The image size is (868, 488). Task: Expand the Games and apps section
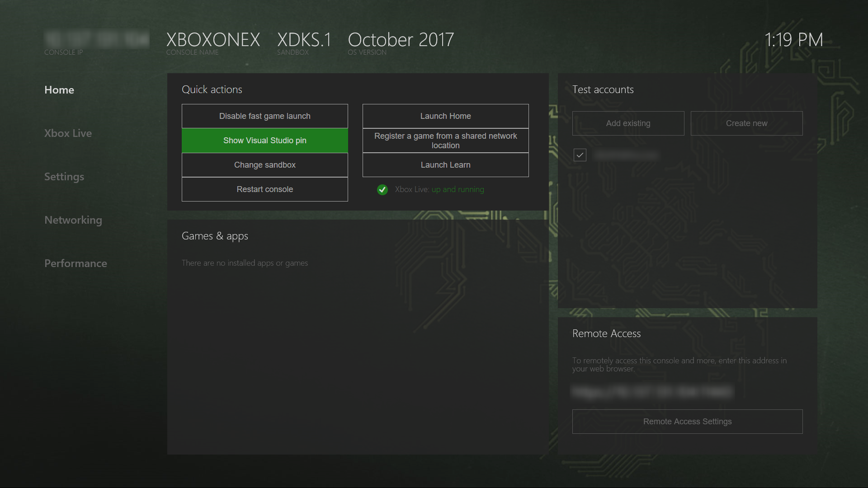click(x=215, y=235)
